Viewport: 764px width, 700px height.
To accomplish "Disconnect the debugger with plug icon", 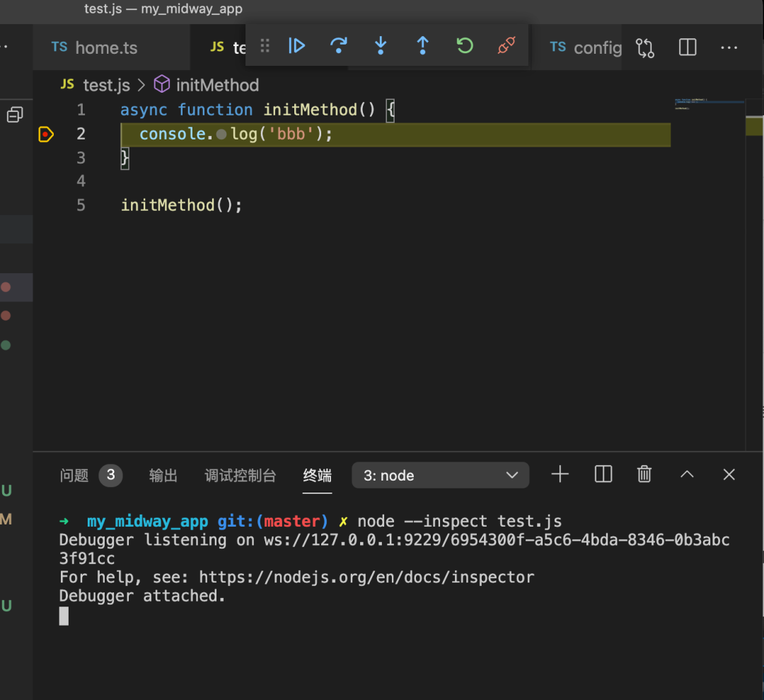I will click(506, 46).
